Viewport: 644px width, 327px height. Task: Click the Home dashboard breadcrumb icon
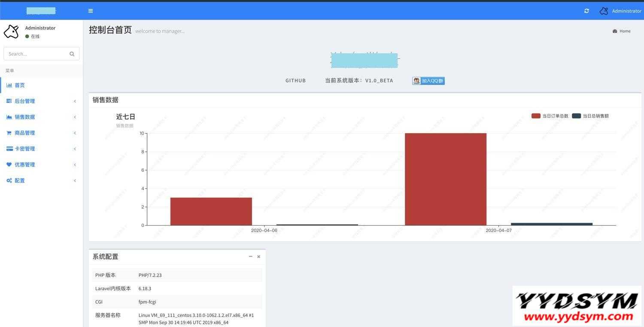(x=615, y=31)
